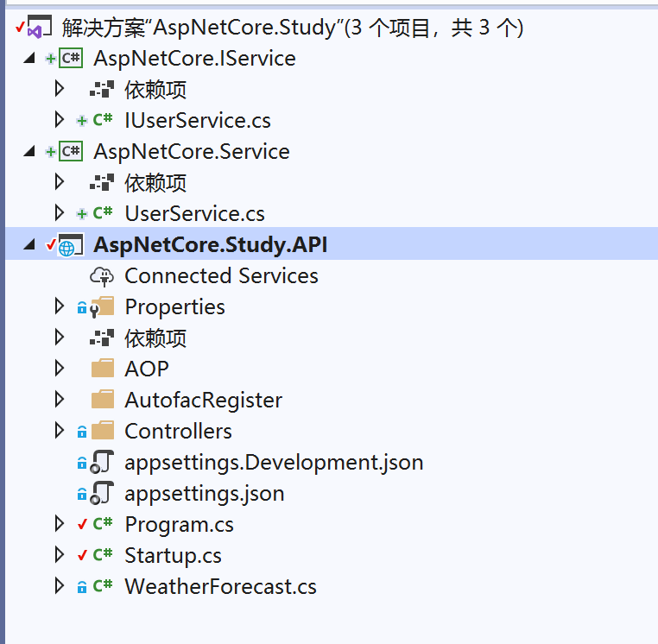The width and height of the screenshot is (658, 644).
Task: Click the lock status icon beside WeatherForecast.cs
Action: [x=82, y=586]
